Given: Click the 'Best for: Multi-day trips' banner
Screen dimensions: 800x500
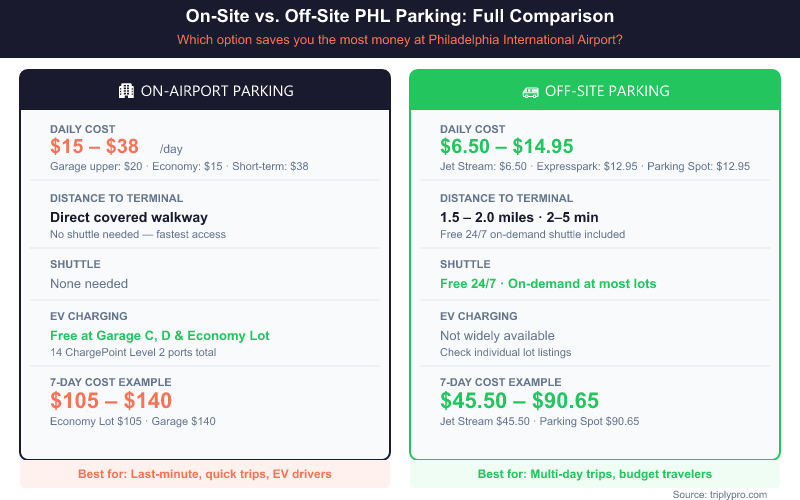Looking at the screenshot, I should coord(595,473).
